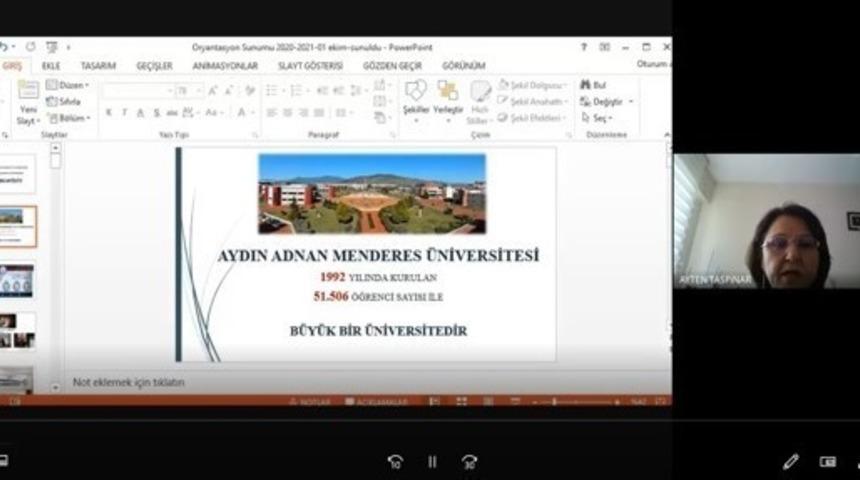Image resolution: width=860 pixels, height=480 pixels.
Task: Click the text direction icon
Action: tap(381, 85)
